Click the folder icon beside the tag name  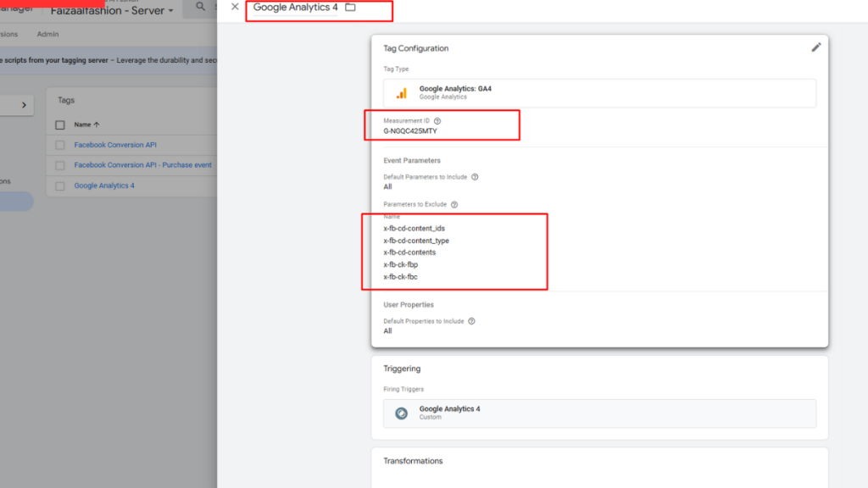coord(350,7)
